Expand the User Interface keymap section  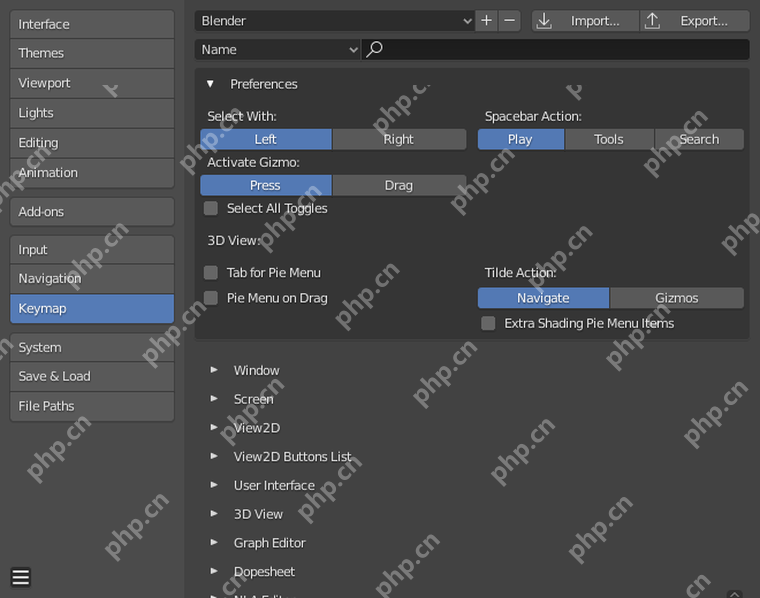coord(214,485)
